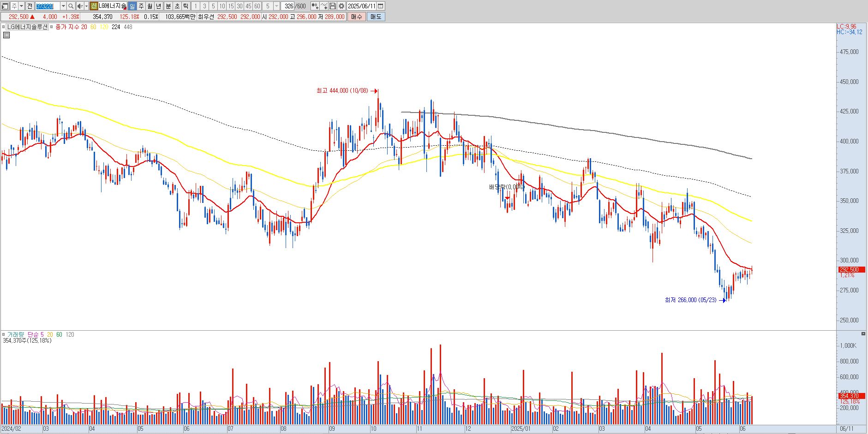Click the 224 moving average legend
The width and height of the screenshot is (868, 434).
click(x=116, y=27)
